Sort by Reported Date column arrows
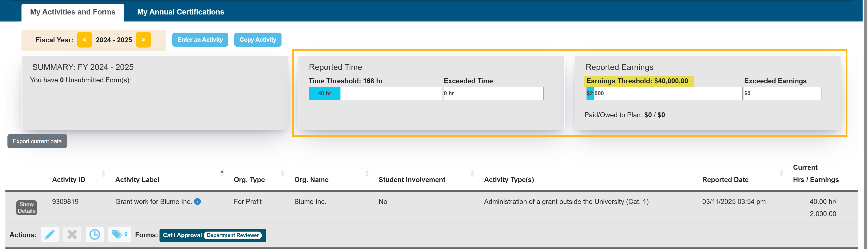868x249 pixels. 781,173
